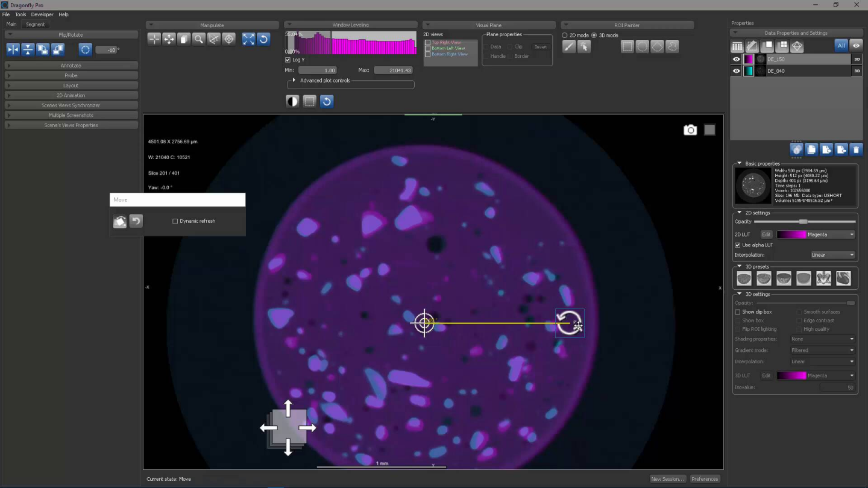Hide the DE_150 dataset with eye icon
The width and height of the screenshot is (868, 488).
pos(736,59)
